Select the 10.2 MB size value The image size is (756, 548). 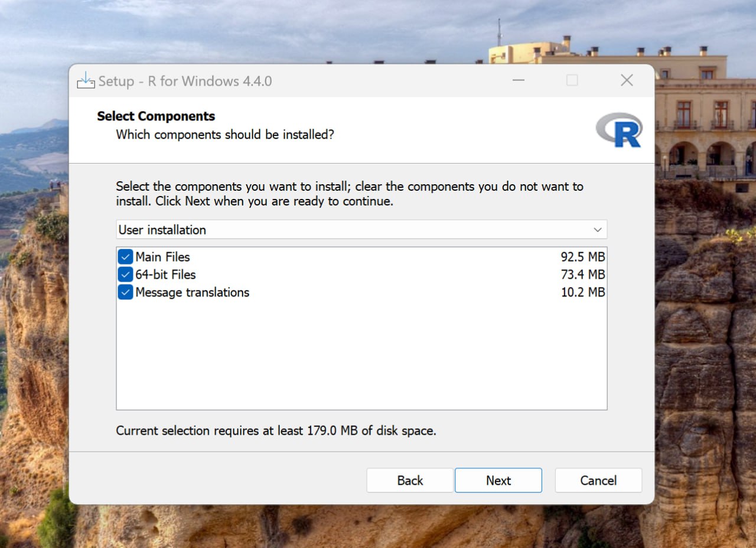click(583, 292)
